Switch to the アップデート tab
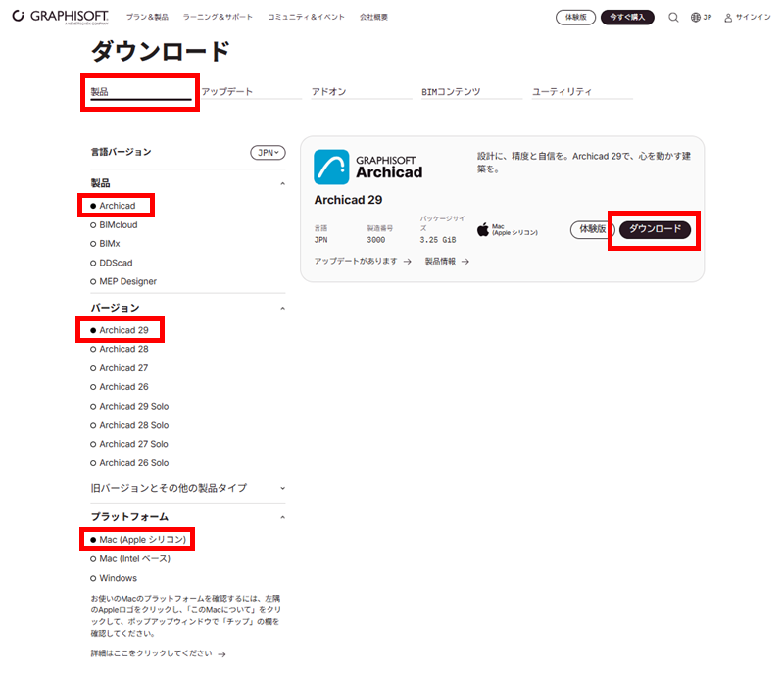This screenshot has width=784, height=676. point(251,92)
